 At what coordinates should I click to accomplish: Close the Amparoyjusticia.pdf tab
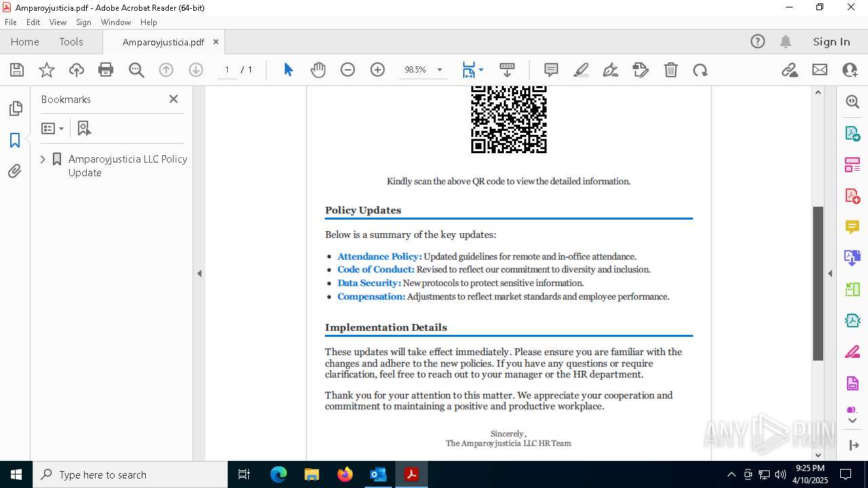(216, 41)
